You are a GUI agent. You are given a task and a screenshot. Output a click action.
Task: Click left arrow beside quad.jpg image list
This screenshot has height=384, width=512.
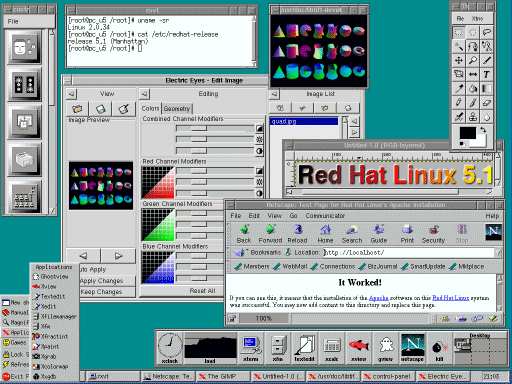click(x=355, y=121)
